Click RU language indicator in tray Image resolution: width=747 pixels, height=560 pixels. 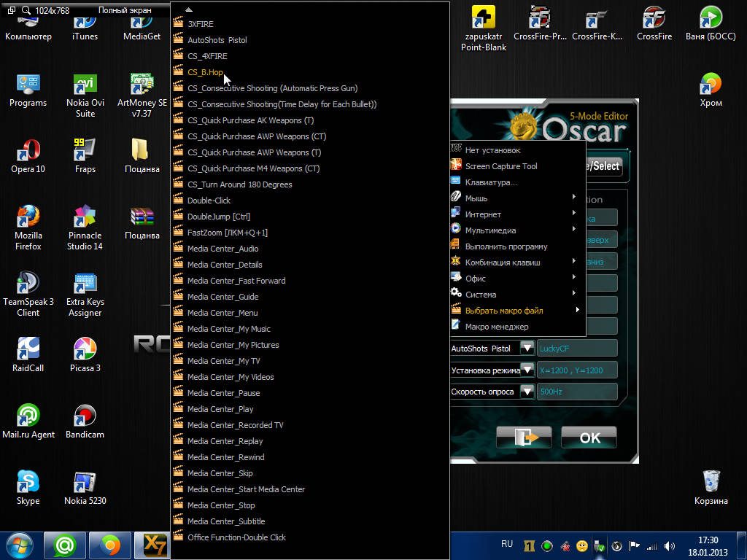507,544
